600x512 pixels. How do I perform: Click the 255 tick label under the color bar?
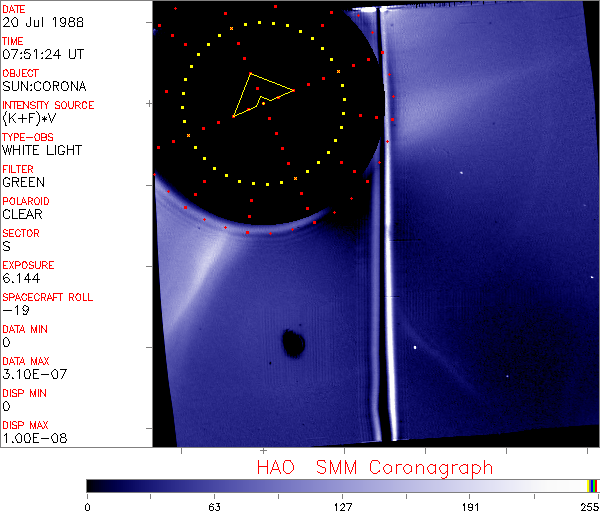587,506
